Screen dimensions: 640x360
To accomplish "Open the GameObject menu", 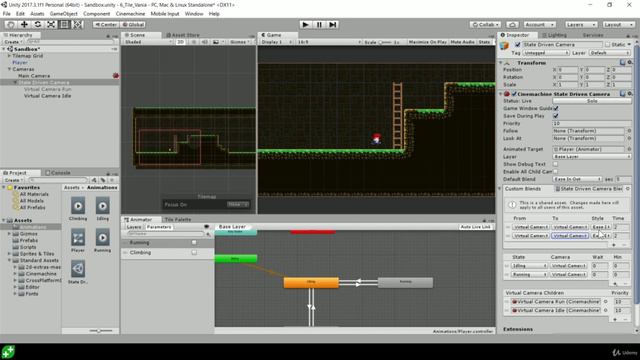I will pyautogui.click(x=63, y=13).
